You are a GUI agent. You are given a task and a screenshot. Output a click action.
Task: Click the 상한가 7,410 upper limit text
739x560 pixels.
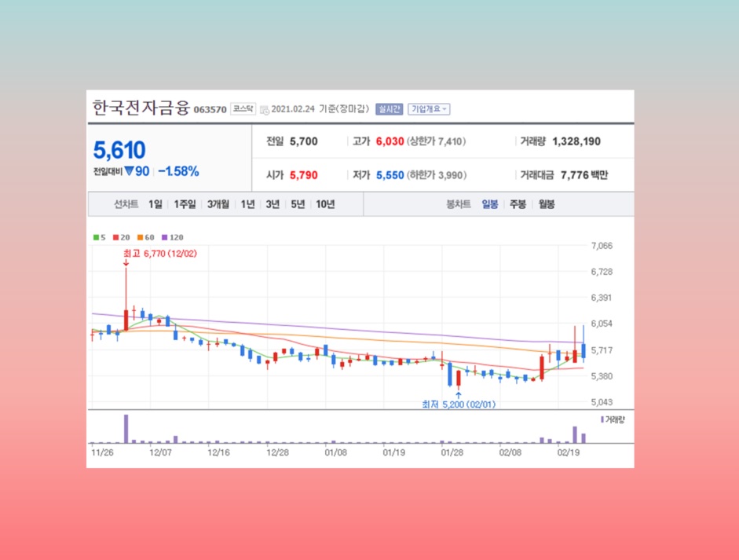436,141
